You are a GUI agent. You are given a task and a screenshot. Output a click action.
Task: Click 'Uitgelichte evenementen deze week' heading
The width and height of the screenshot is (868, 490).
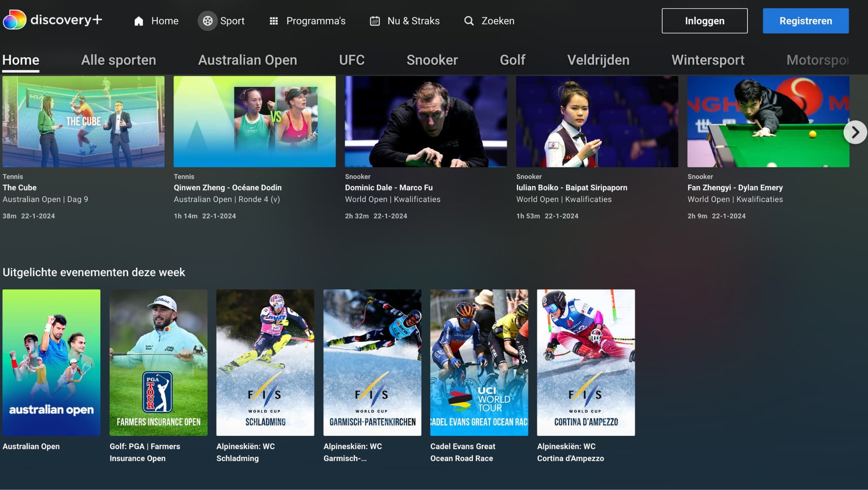pos(94,272)
